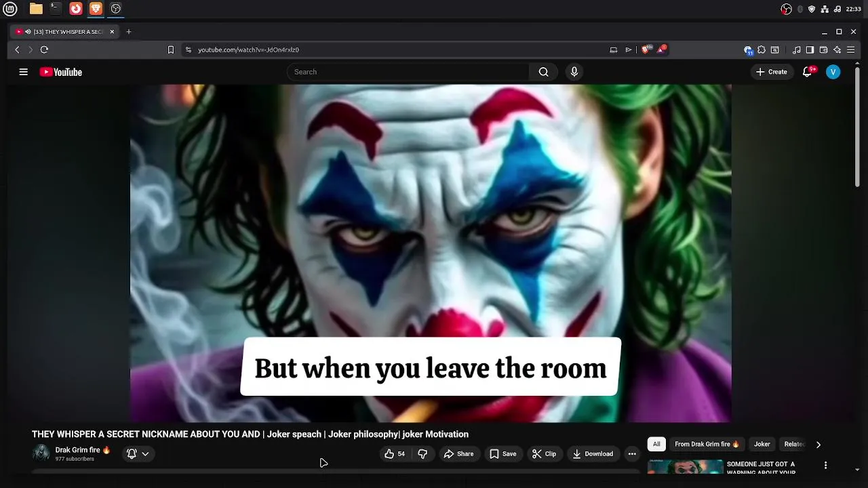
Task: Show more filter chips arrow
Action: click(x=818, y=445)
